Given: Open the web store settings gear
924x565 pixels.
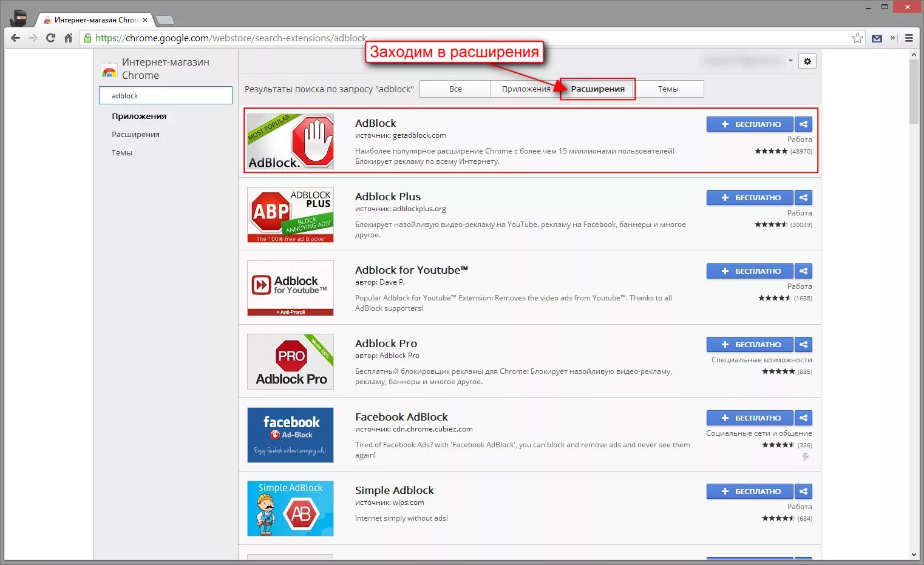Looking at the screenshot, I should pos(807,61).
